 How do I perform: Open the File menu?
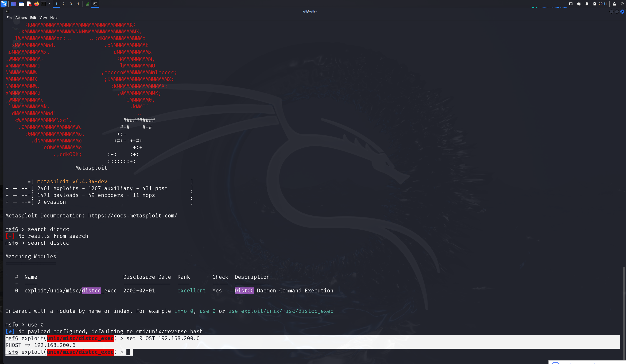tap(9, 18)
